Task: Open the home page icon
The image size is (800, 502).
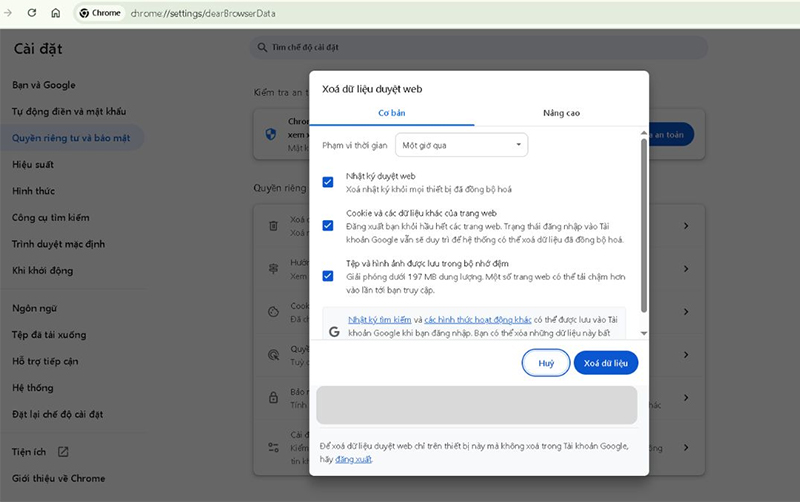Action: pos(56,13)
